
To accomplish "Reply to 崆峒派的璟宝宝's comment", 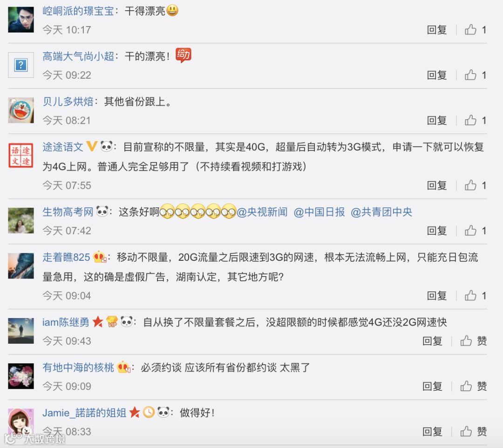I will pyautogui.click(x=436, y=30).
